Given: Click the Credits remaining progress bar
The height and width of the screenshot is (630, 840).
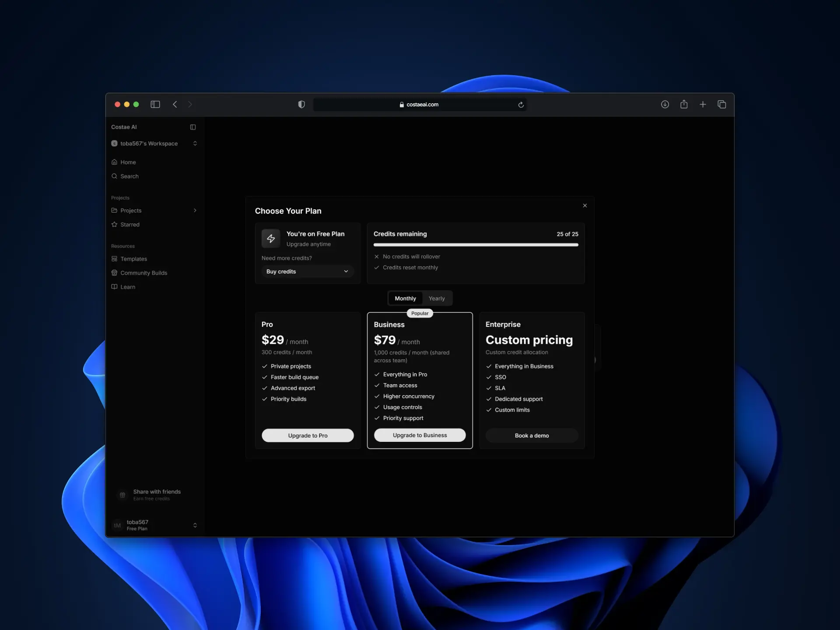Looking at the screenshot, I should point(476,245).
